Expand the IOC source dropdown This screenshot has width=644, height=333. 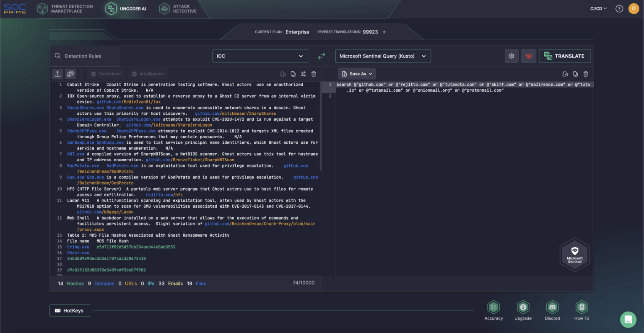click(x=260, y=56)
